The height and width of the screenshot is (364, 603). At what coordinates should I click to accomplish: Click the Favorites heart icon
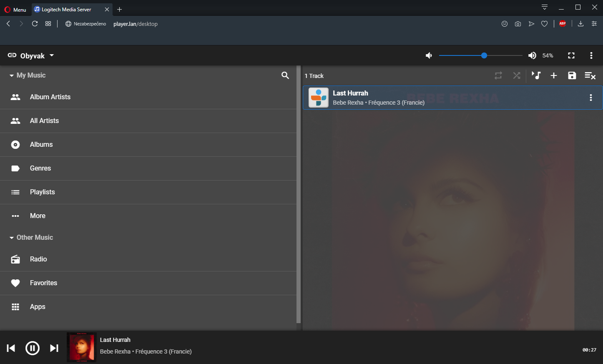coord(15,283)
